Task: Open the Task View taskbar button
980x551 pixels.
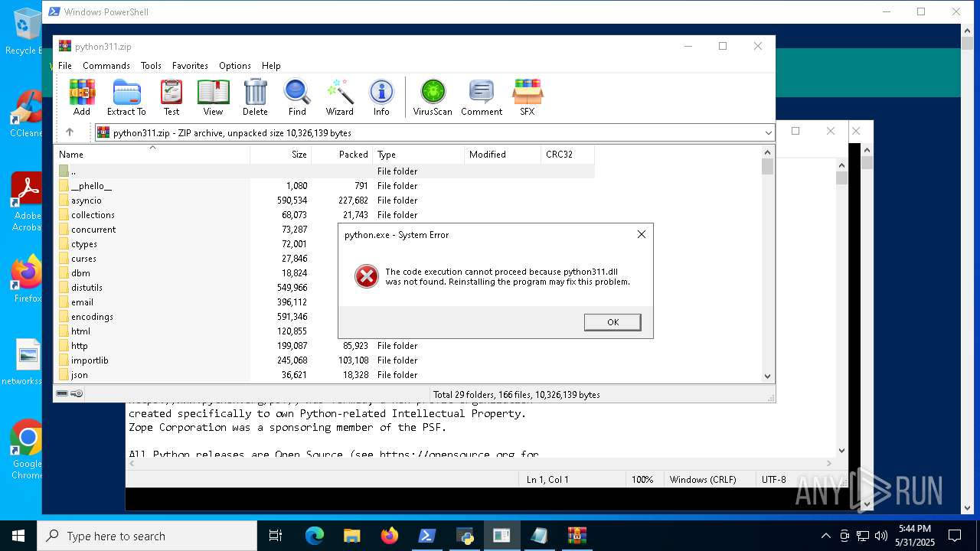Action: click(276, 536)
